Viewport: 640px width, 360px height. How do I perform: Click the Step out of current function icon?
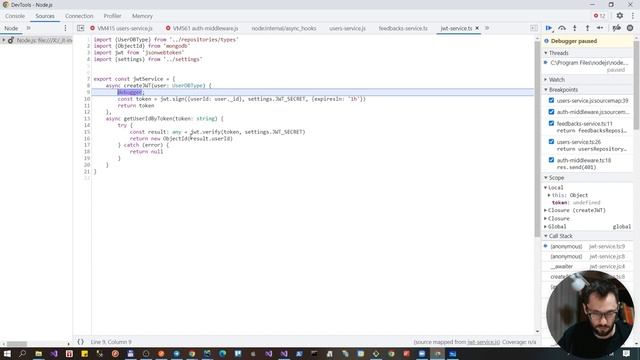pos(587,28)
